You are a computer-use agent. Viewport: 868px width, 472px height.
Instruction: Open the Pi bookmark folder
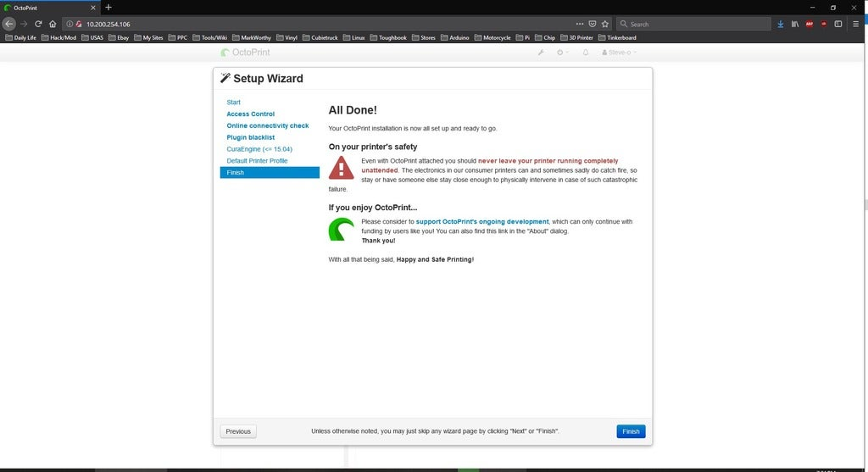pyautogui.click(x=522, y=37)
